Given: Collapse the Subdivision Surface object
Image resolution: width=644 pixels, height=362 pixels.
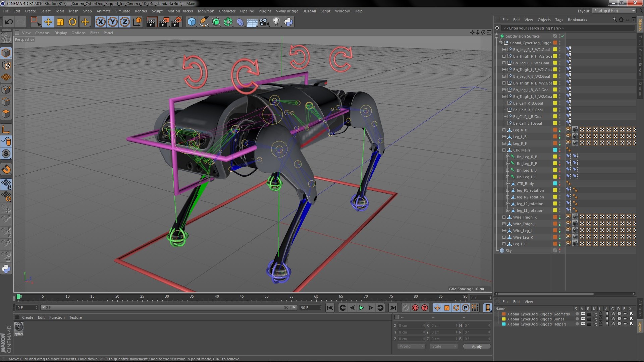Looking at the screenshot, I should click(x=497, y=36).
